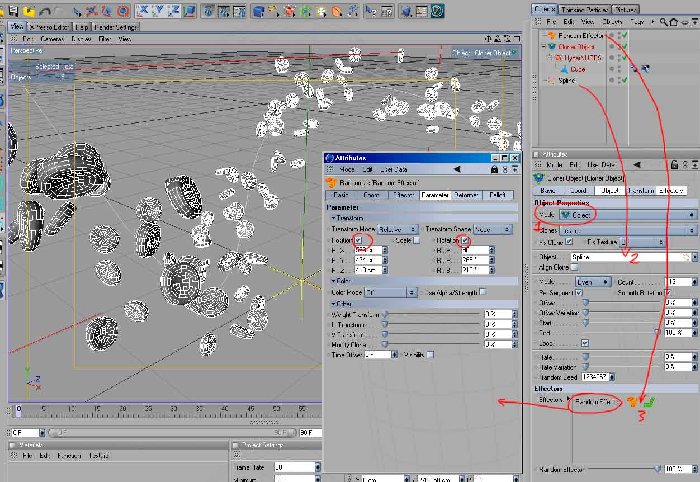Open the Effectors tab of Cloner attributes
Screen dimensions: 700x482
671,191
